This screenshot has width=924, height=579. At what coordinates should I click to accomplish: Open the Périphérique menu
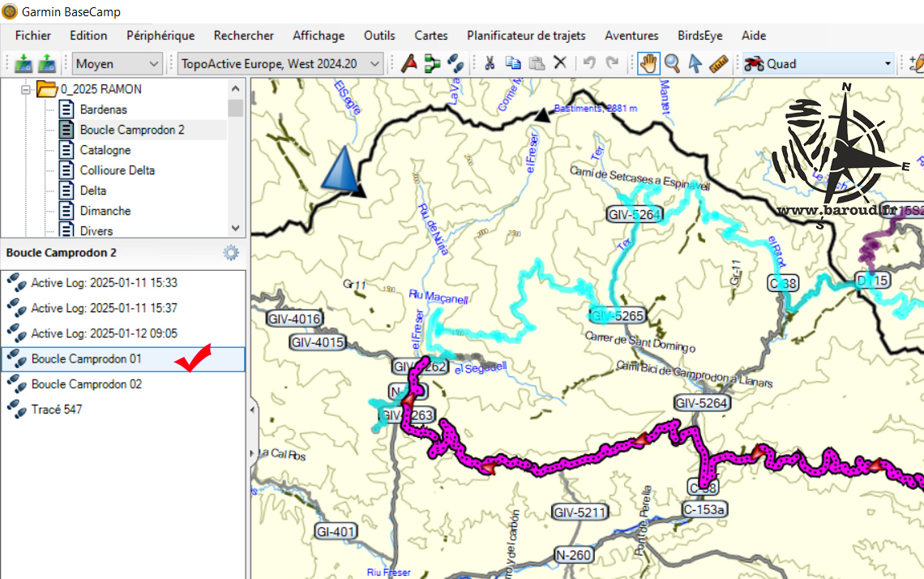160,36
